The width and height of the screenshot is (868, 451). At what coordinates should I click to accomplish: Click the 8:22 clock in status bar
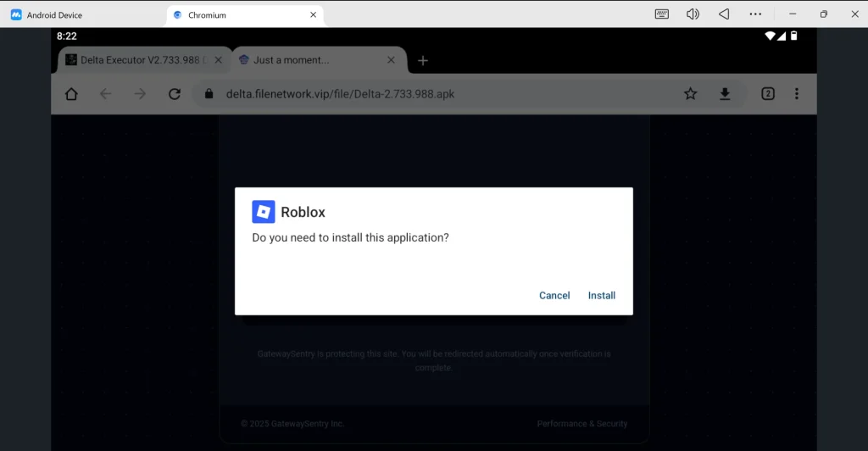pyautogui.click(x=66, y=36)
